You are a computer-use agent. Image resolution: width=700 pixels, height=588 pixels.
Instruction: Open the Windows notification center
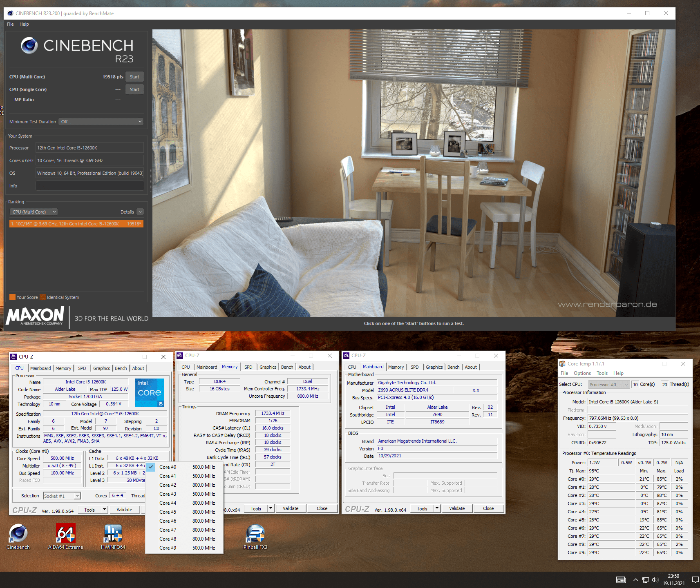[x=695, y=580]
